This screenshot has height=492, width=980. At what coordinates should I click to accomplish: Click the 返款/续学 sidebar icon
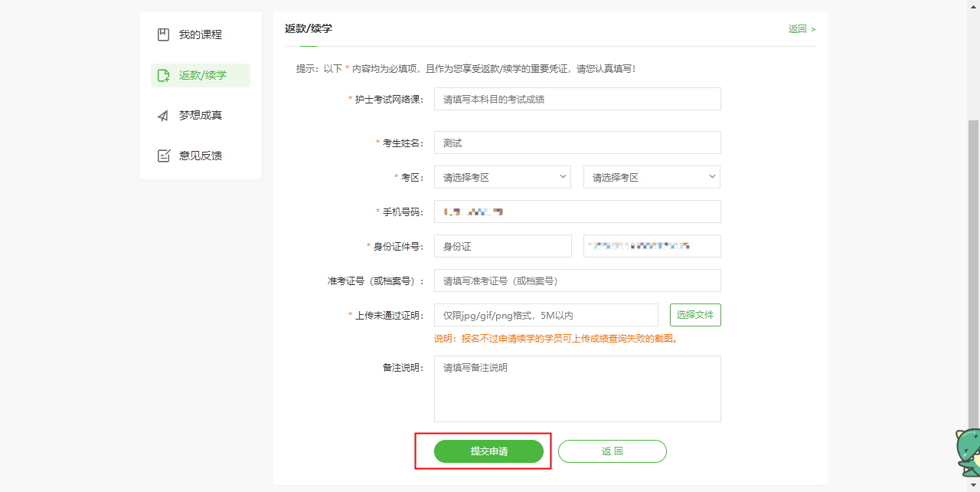163,75
